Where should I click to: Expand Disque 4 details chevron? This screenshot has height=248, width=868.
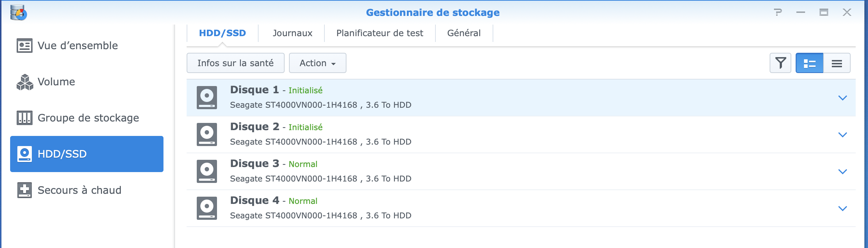[843, 209]
